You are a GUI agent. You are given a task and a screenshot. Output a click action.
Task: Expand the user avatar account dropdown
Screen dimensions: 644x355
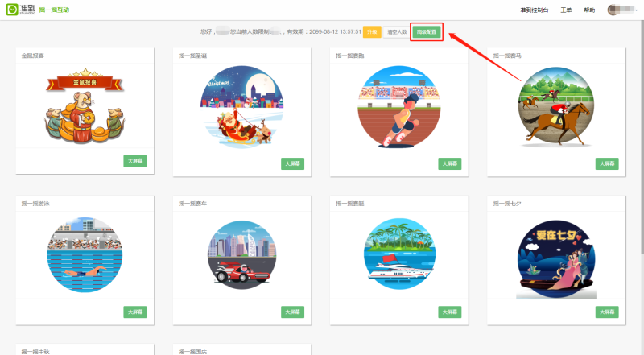click(622, 10)
